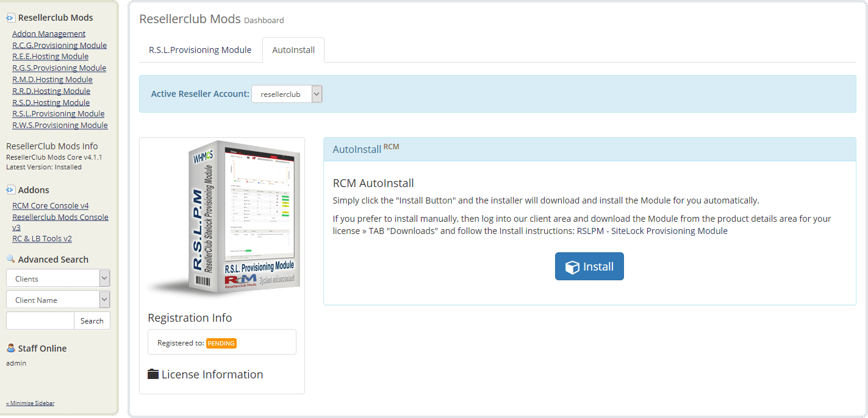Image resolution: width=868 pixels, height=418 pixels.
Task: Click the License Information folder icon
Action: (153, 374)
